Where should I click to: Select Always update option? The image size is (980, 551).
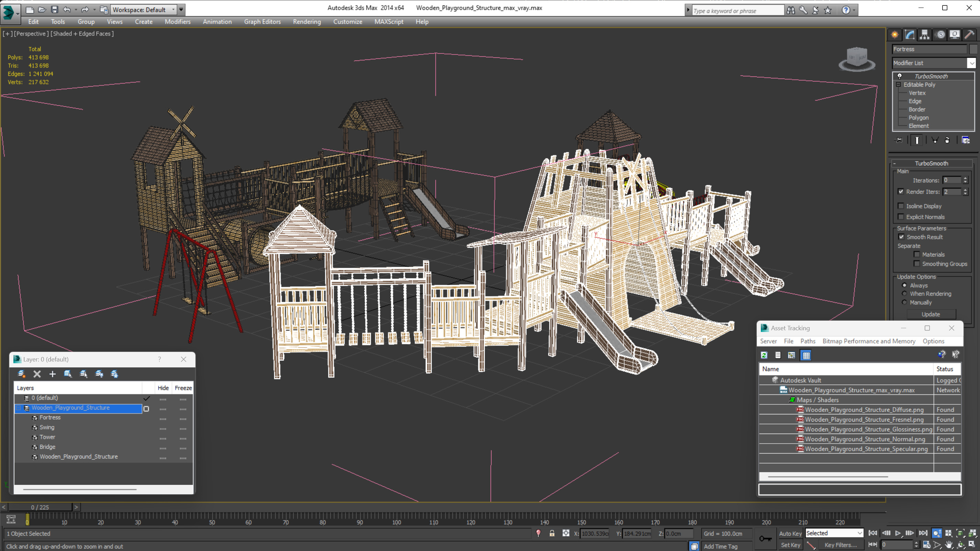click(x=905, y=285)
